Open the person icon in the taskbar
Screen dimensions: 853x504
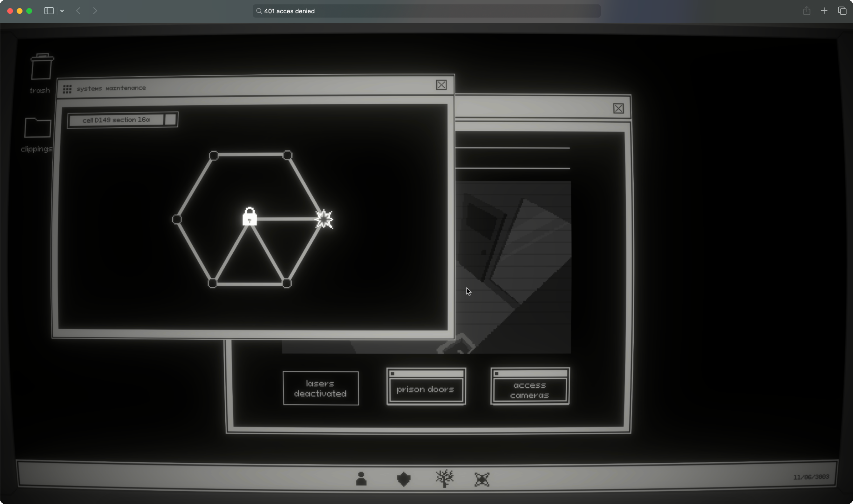coord(361,479)
